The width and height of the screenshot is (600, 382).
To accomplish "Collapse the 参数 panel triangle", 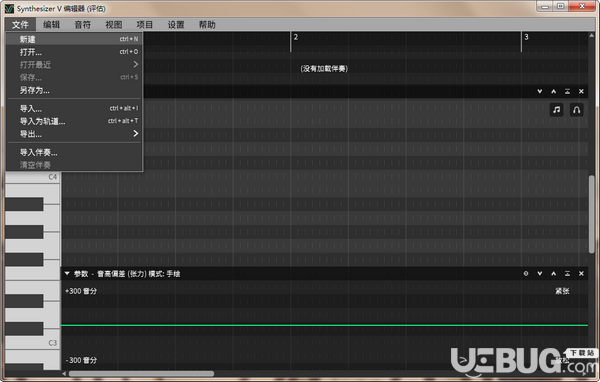I will coord(67,273).
